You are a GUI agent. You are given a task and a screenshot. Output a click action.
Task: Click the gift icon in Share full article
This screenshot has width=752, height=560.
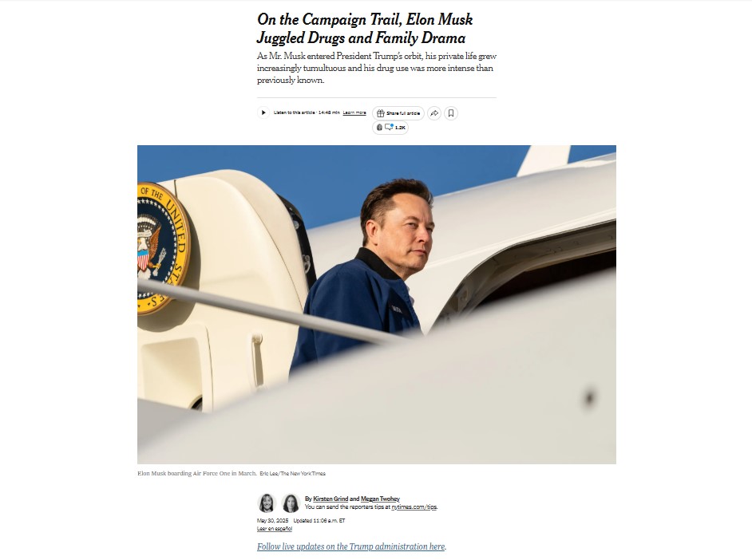[380, 113]
